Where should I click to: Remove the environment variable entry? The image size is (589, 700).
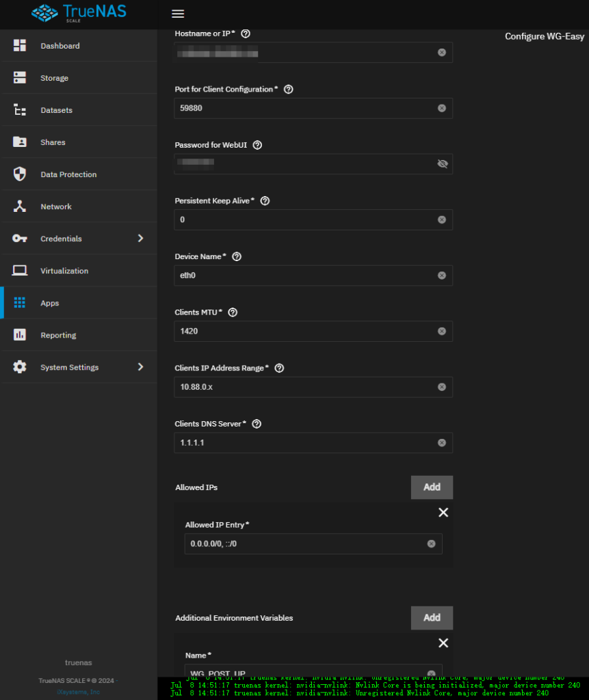coord(443,643)
